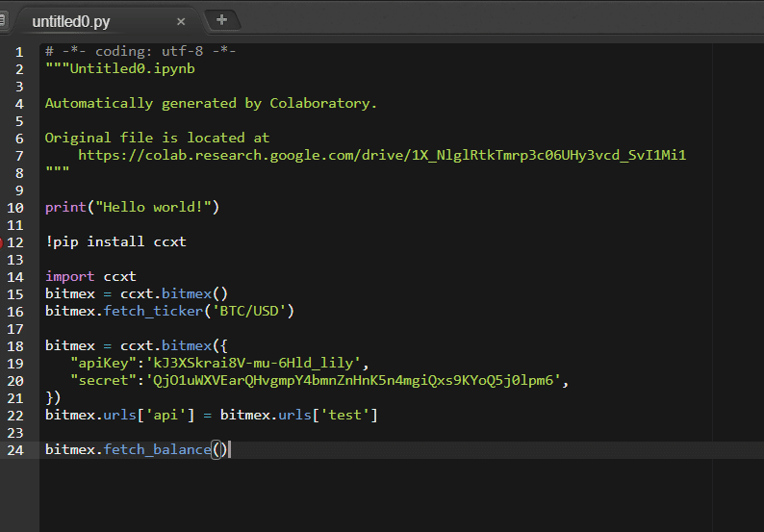Click the fetch_ticker('BTC/USD') call
Viewport: 764px width, 532px height.
(199, 311)
